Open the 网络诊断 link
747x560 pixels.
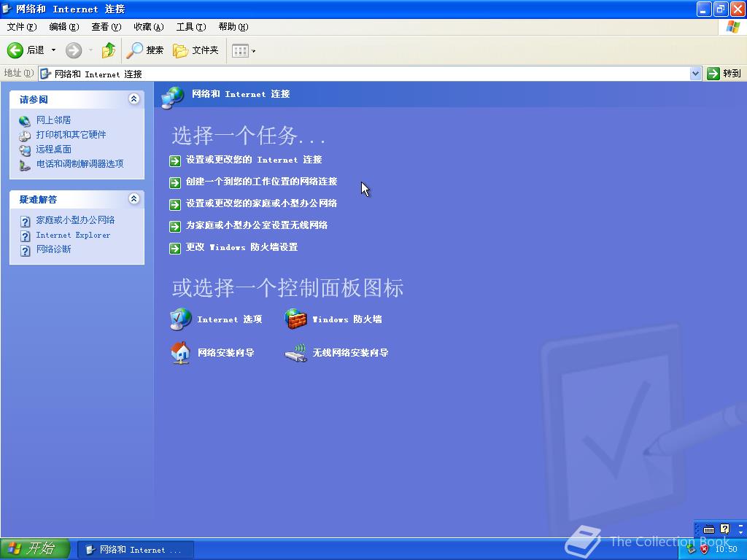pyautogui.click(x=53, y=249)
